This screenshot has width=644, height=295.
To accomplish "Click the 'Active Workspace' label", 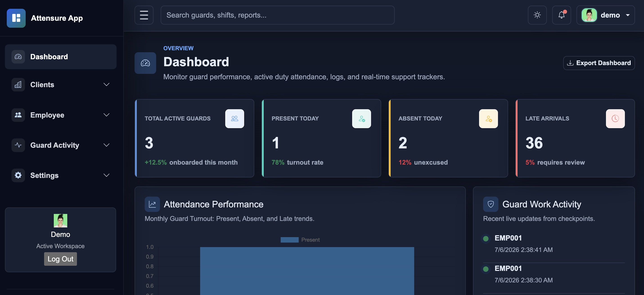I will pos(61,246).
